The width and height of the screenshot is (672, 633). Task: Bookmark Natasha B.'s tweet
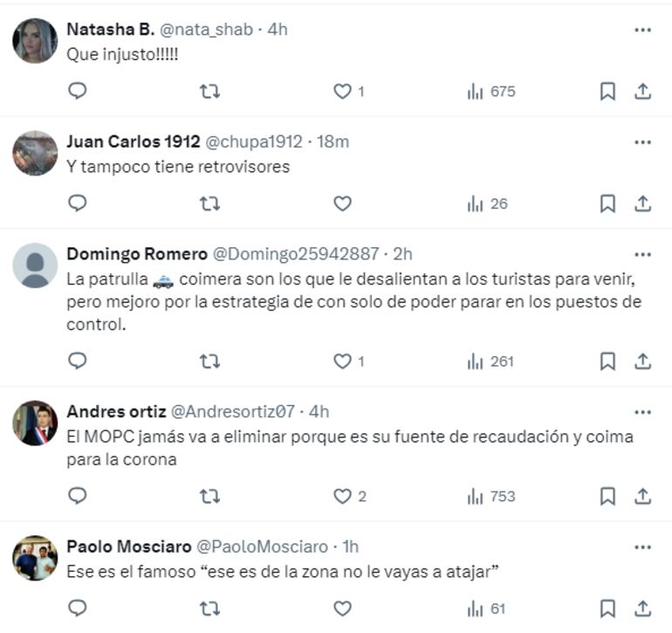607,91
